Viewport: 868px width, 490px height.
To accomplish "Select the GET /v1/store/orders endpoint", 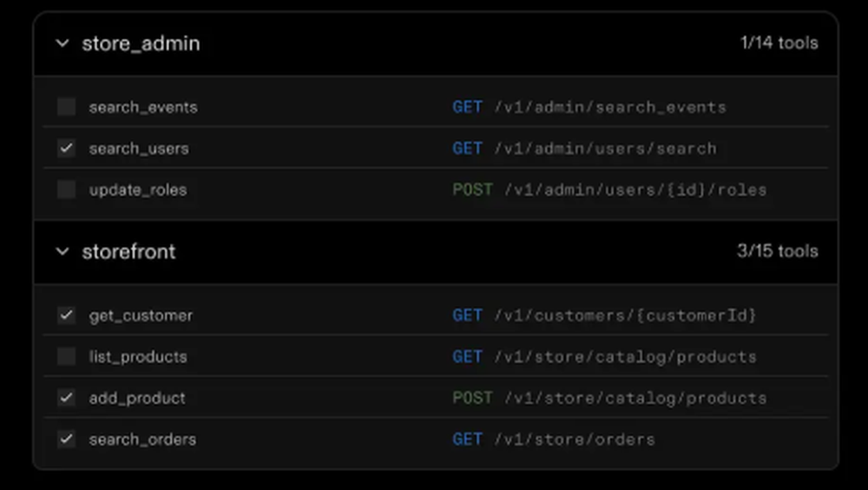I will pyautogui.click(x=553, y=440).
